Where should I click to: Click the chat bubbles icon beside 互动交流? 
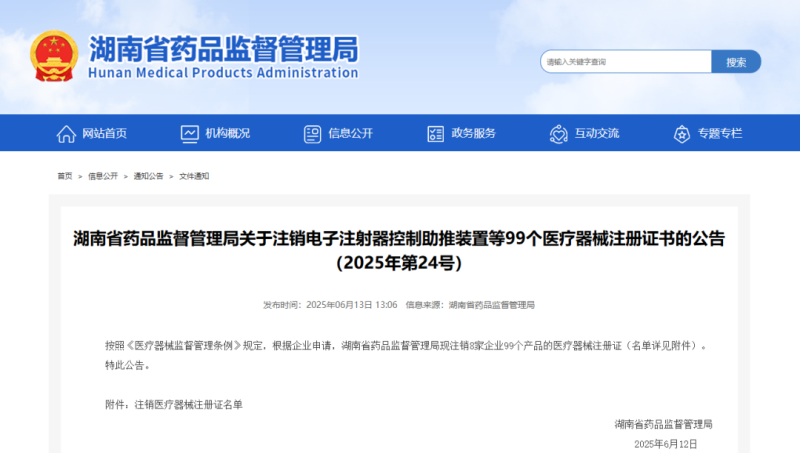558,134
